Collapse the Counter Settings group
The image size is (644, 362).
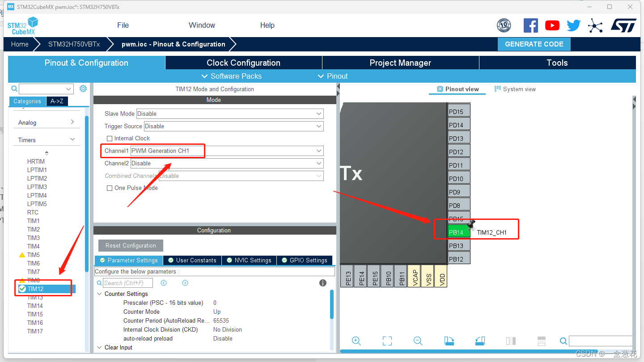coord(99,294)
